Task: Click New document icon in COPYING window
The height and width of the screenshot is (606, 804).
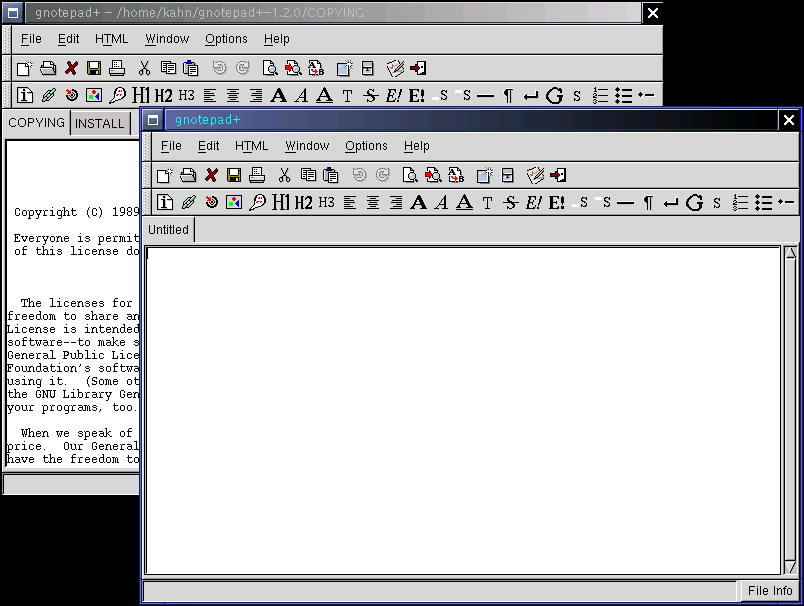Action: point(25,68)
